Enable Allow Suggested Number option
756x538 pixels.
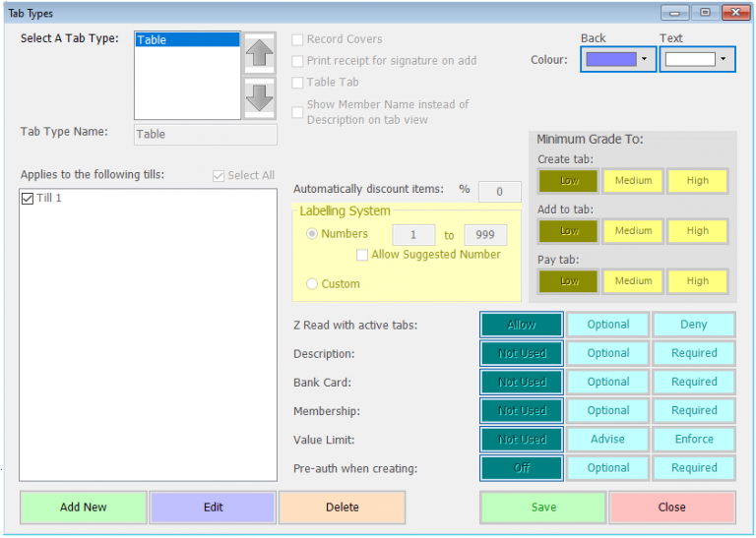361,255
